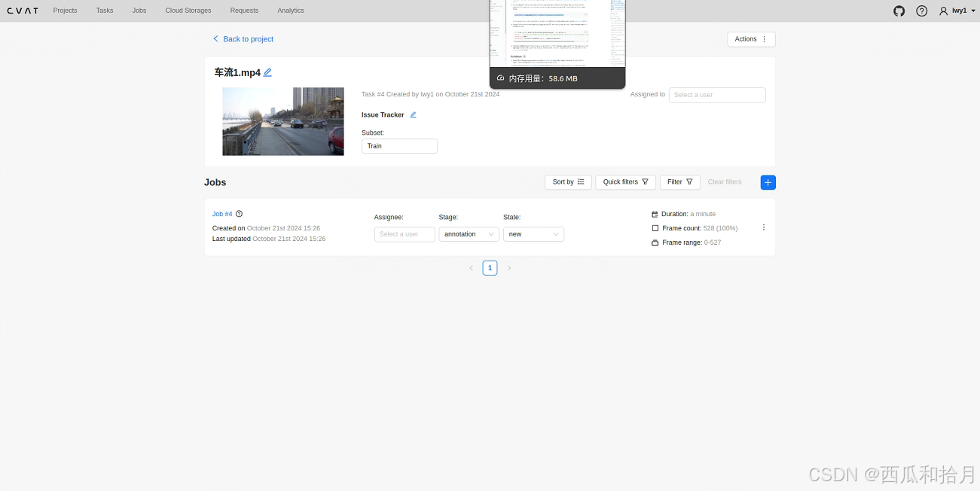This screenshot has height=491, width=980.
Task: Switch to Cloud Storages page
Action: click(188, 11)
